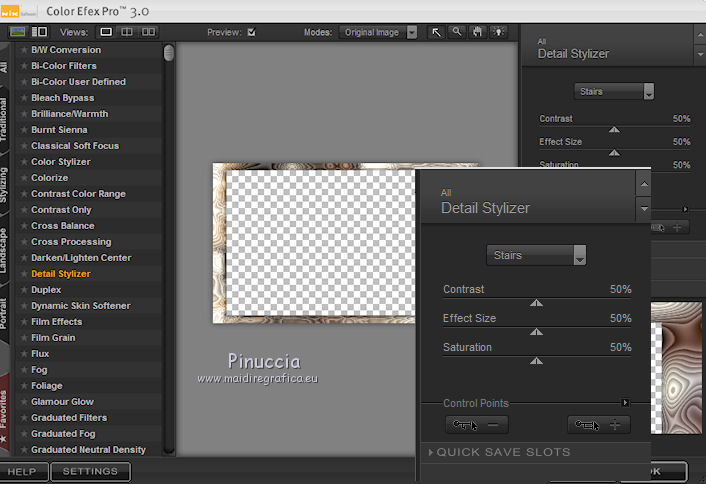Select the single image view icon
Viewport: 706px width, 484px height.
(x=107, y=32)
